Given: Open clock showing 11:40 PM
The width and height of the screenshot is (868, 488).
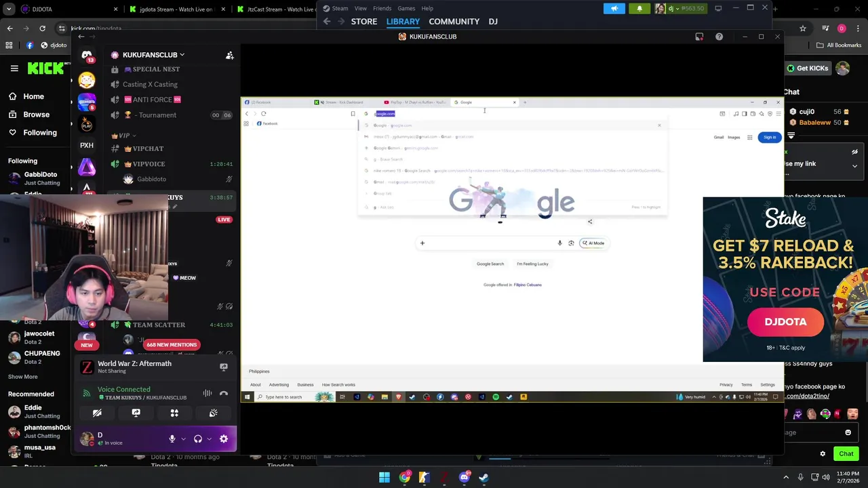Looking at the screenshot, I should point(847,477).
